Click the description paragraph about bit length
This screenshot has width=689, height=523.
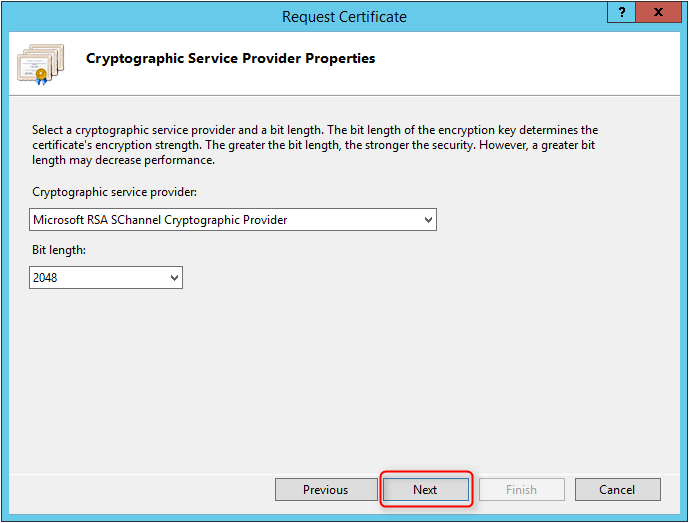tap(315, 145)
